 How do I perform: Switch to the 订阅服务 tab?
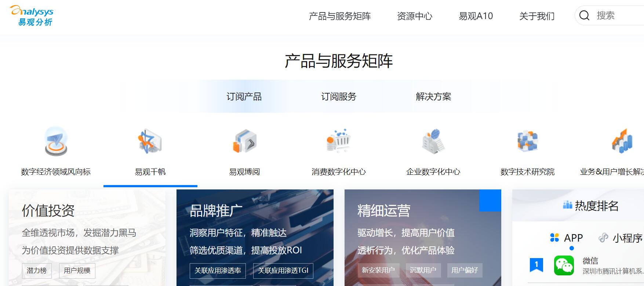pos(339,97)
